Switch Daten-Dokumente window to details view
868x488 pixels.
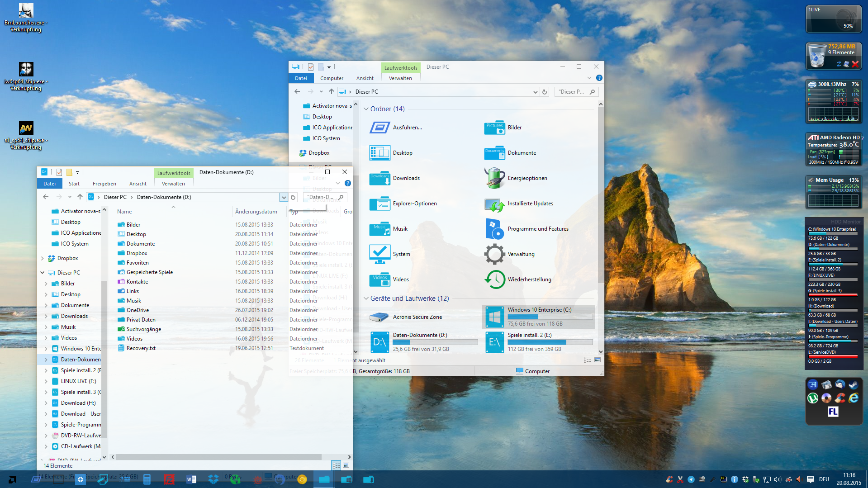(x=336, y=465)
